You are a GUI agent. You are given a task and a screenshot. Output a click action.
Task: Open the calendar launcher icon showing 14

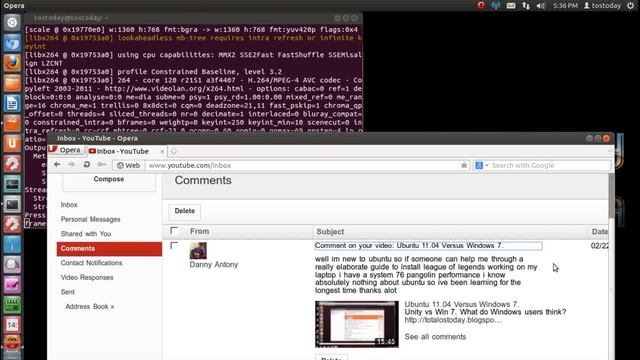(12, 325)
